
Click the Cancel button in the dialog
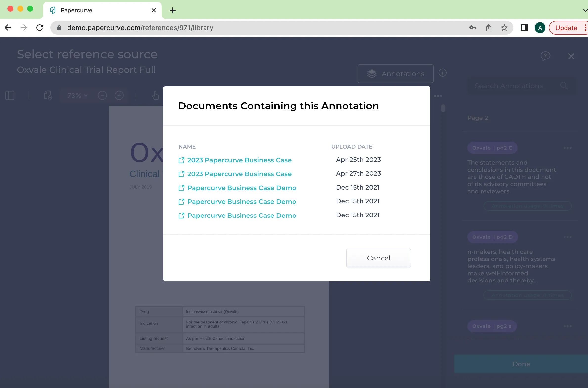tap(379, 258)
